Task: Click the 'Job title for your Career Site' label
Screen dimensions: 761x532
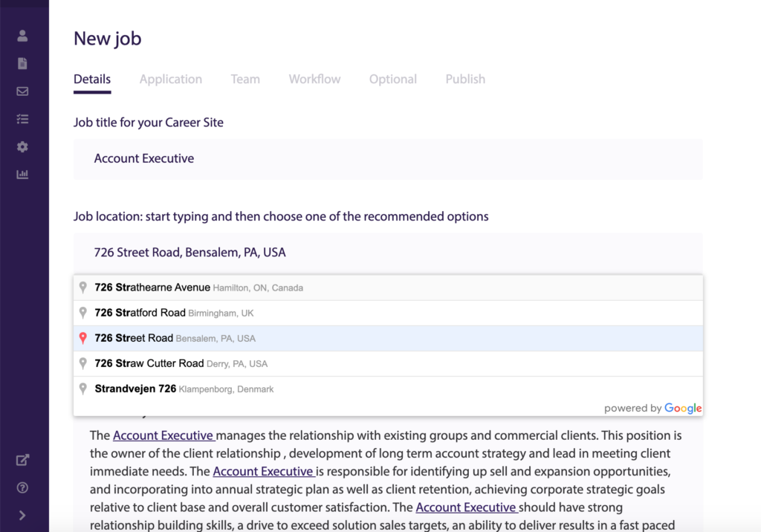Action: pos(149,123)
